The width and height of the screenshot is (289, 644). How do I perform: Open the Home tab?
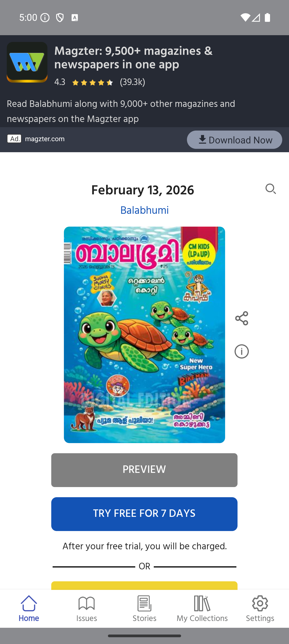point(29,609)
